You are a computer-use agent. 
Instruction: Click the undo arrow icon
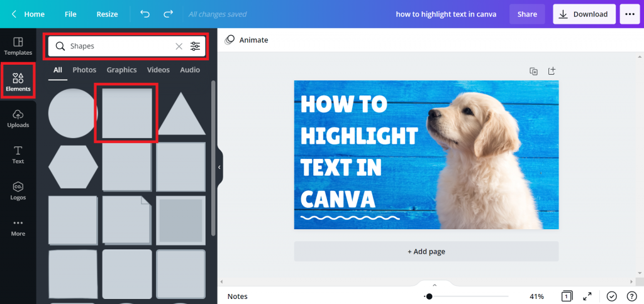click(x=145, y=14)
